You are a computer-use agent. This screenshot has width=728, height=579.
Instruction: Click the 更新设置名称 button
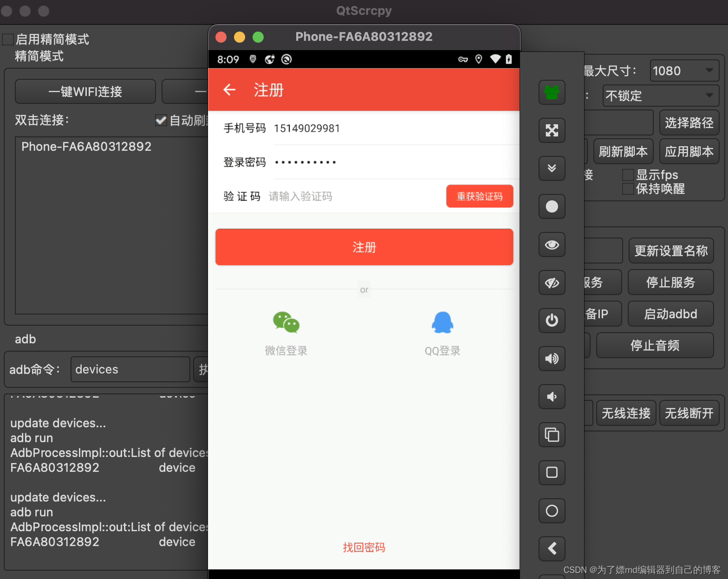[671, 251]
